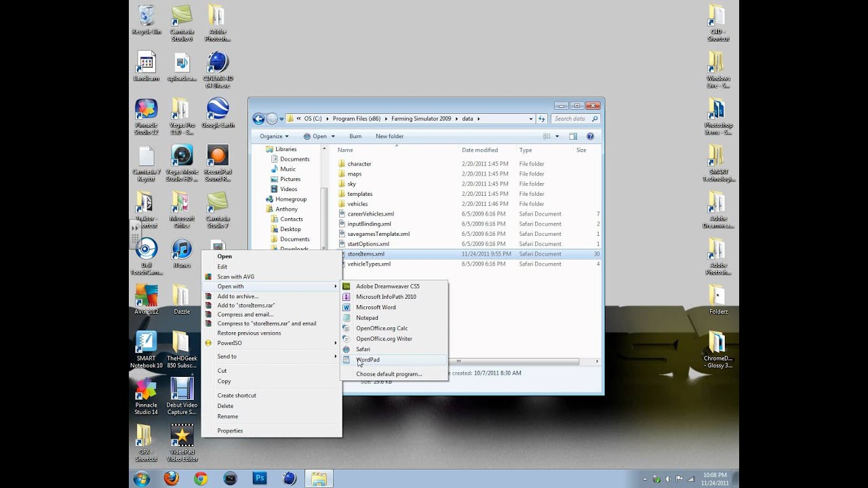Click the Burn toolbar button

tap(355, 136)
